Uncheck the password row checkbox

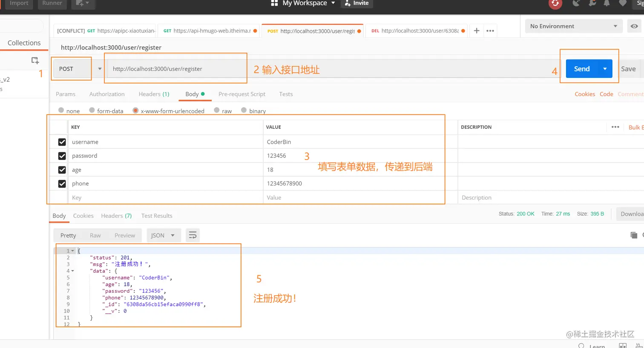pos(62,156)
